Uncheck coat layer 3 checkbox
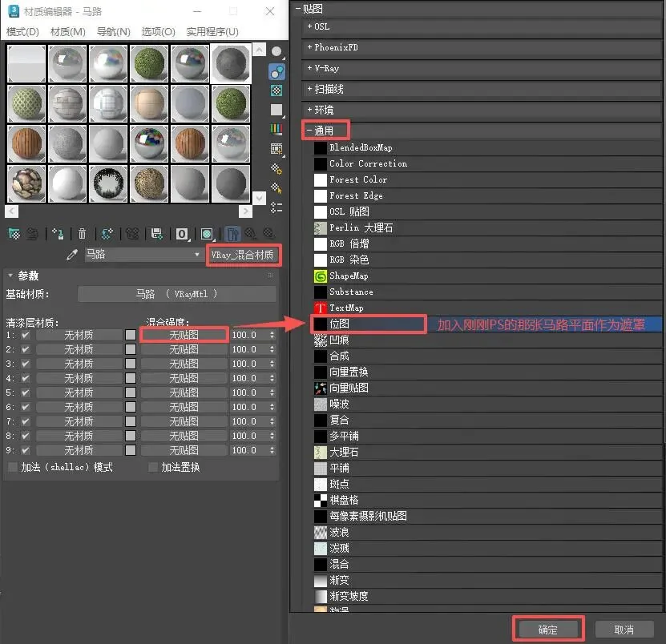666x644 pixels. 26,364
